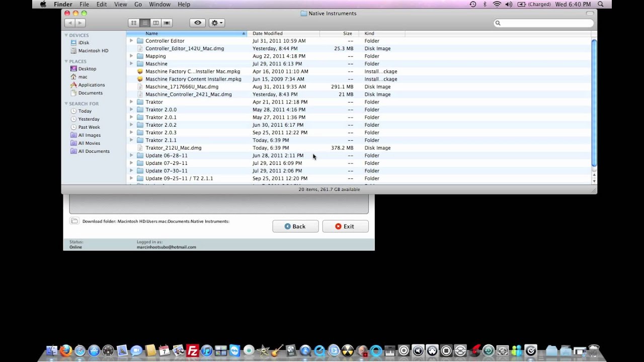The width and height of the screenshot is (644, 362).
Task: Open the Time Machine menu bar icon
Action: point(473,4)
